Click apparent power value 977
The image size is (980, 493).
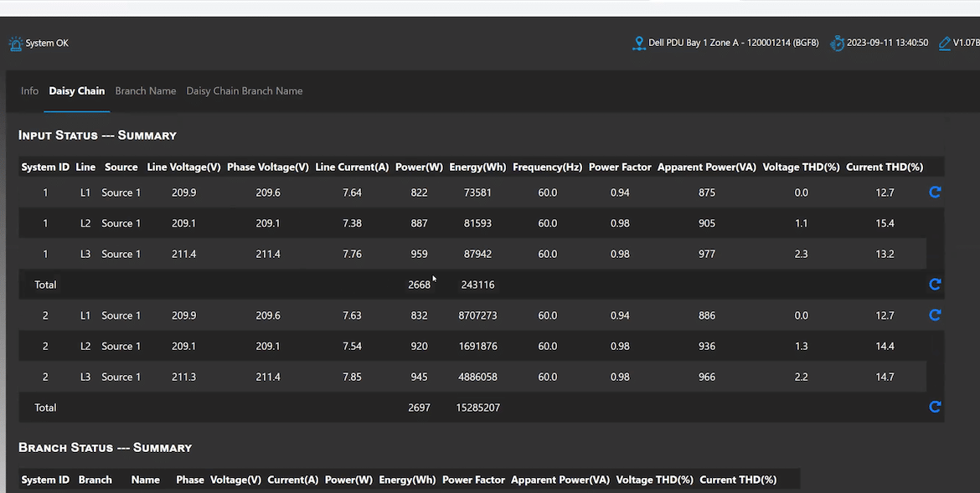(707, 254)
